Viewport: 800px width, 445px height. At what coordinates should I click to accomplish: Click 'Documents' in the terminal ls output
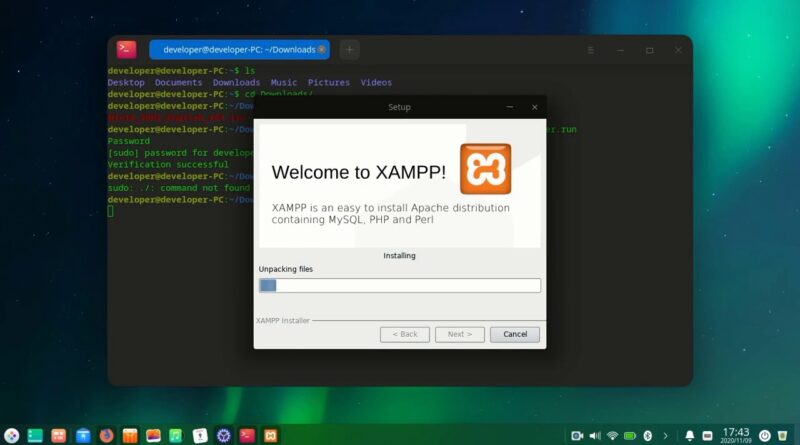click(x=179, y=83)
